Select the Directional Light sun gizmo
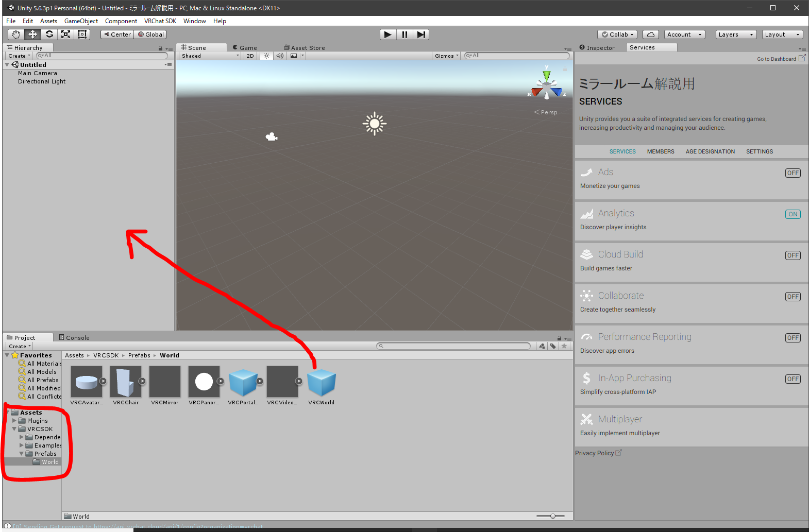This screenshot has height=532, width=809. [375, 124]
